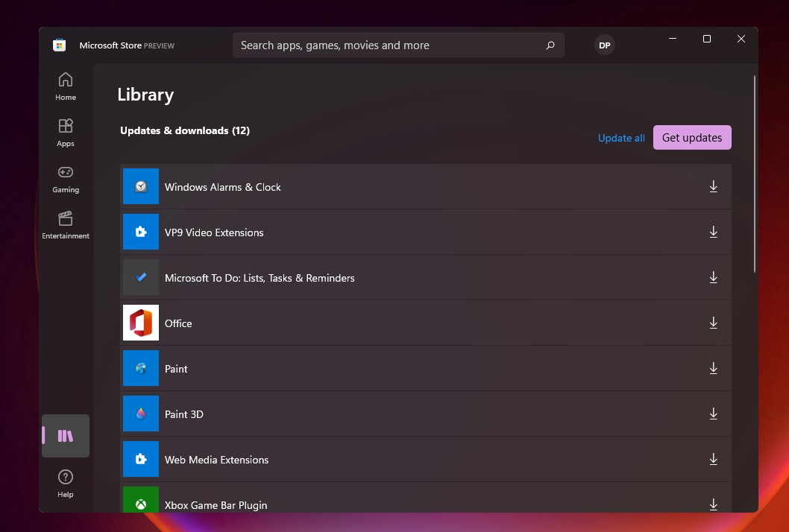
Task: Download the Paint 3D update
Action: click(713, 414)
